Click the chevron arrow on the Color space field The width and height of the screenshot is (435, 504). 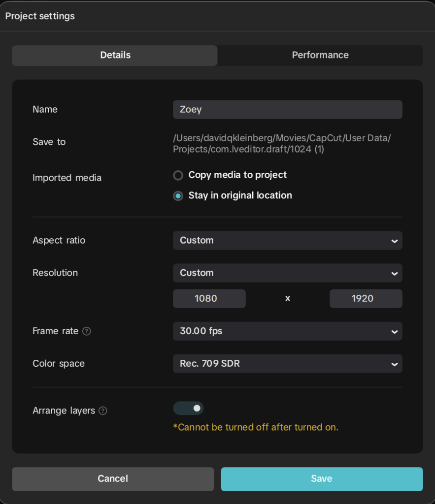394,364
